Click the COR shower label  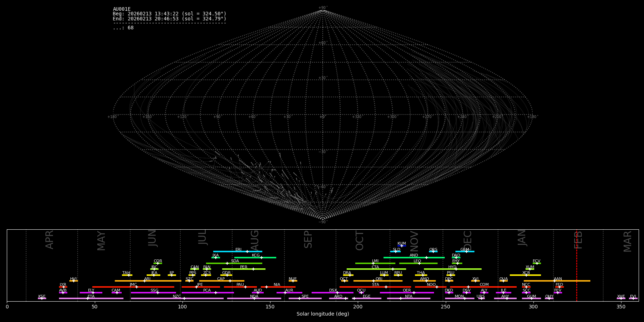158,261
